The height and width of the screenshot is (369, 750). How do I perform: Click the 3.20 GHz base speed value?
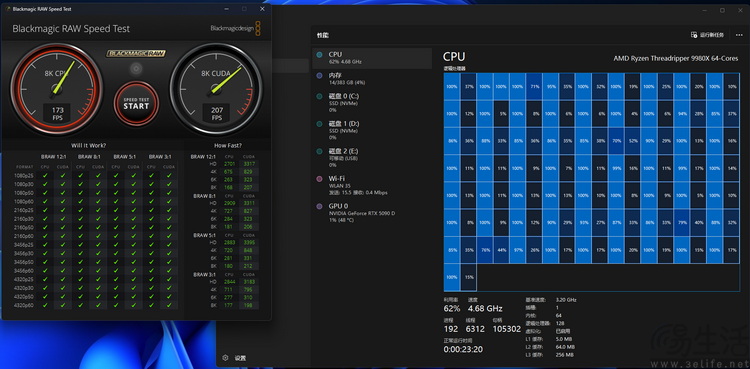tap(566, 300)
